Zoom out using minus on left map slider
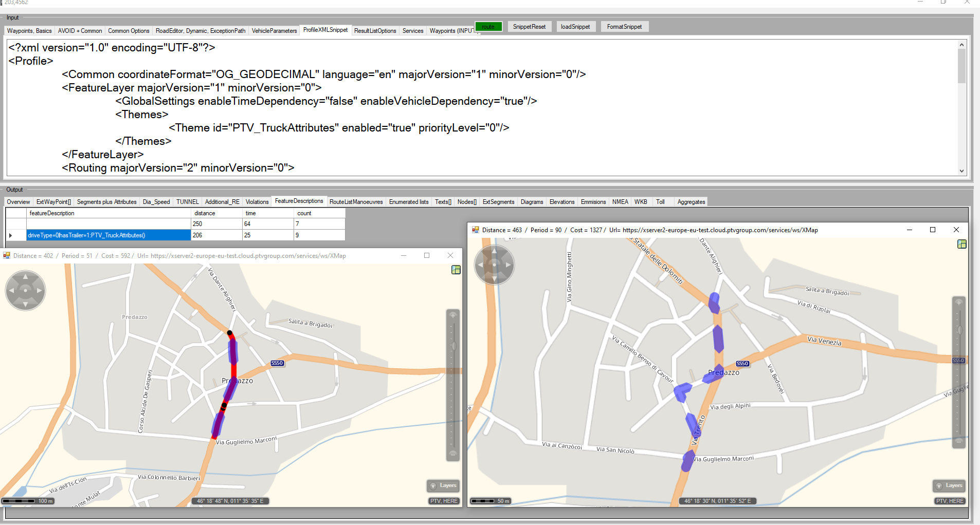 coord(453,454)
